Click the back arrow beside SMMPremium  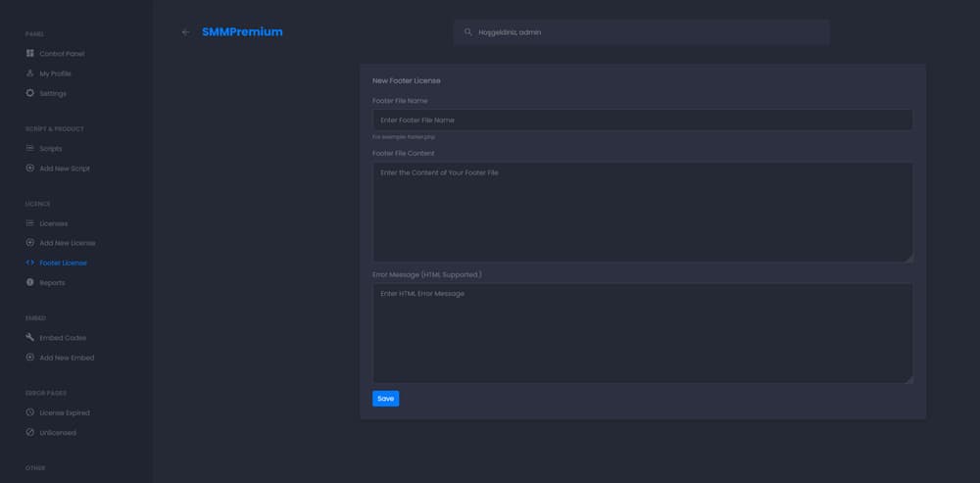tap(185, 32)
